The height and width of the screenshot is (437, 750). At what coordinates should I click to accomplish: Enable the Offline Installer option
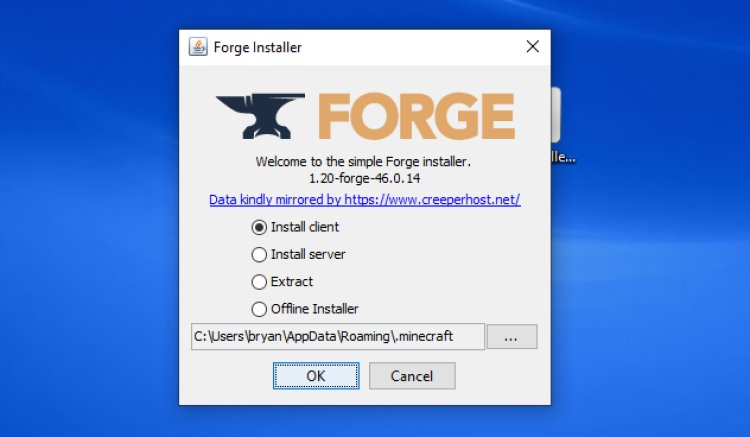(x=259, y=309)
